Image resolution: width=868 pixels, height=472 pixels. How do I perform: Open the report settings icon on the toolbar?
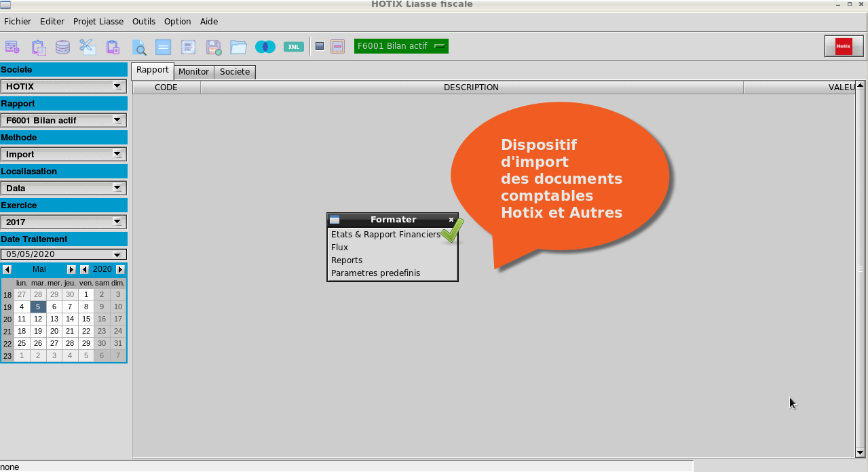12,46
